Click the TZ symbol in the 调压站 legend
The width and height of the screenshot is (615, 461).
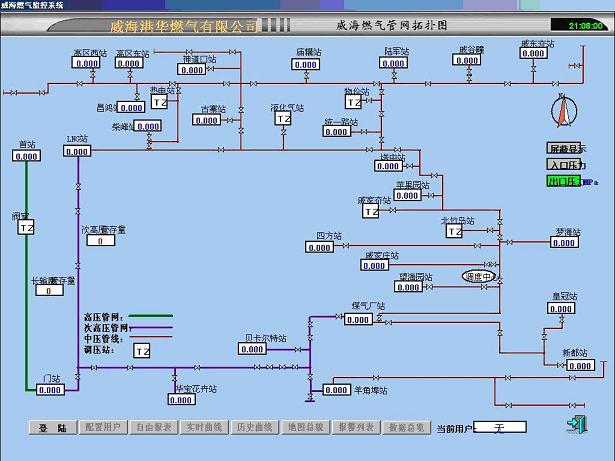pos(142,351)
